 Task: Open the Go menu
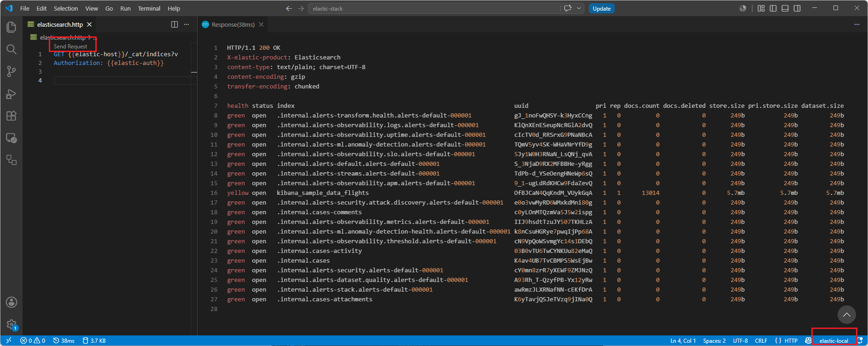coord(109,8)
